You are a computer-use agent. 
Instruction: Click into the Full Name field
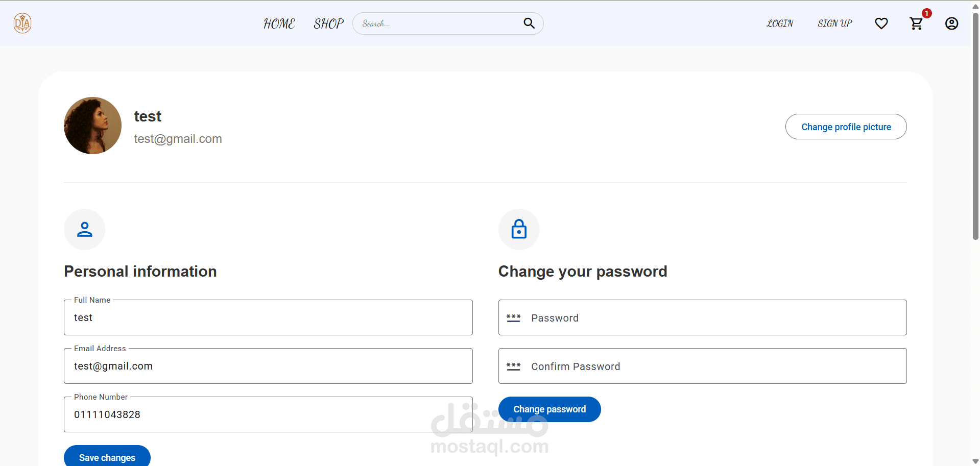pos(268,318)
